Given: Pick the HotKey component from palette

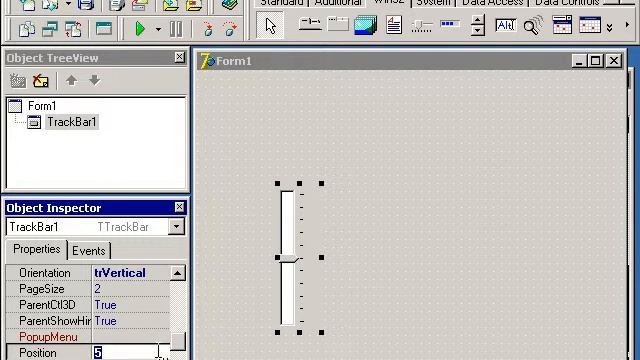Looking at the screenshot, I should pyautogui.click(x=506, y=25).
